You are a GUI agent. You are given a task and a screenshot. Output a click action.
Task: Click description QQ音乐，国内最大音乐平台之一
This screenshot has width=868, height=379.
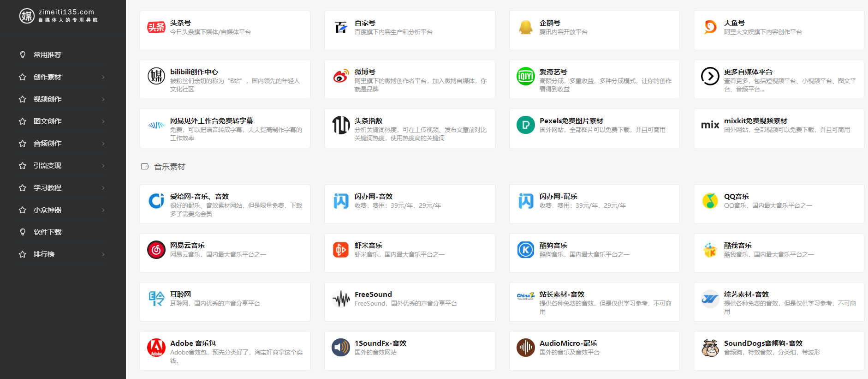point(768,205)
